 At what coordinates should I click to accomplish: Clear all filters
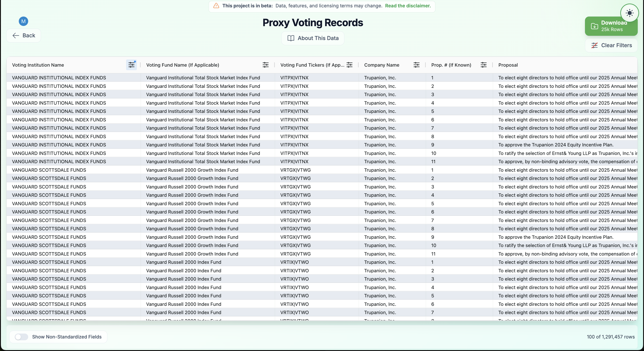(611, 45)
